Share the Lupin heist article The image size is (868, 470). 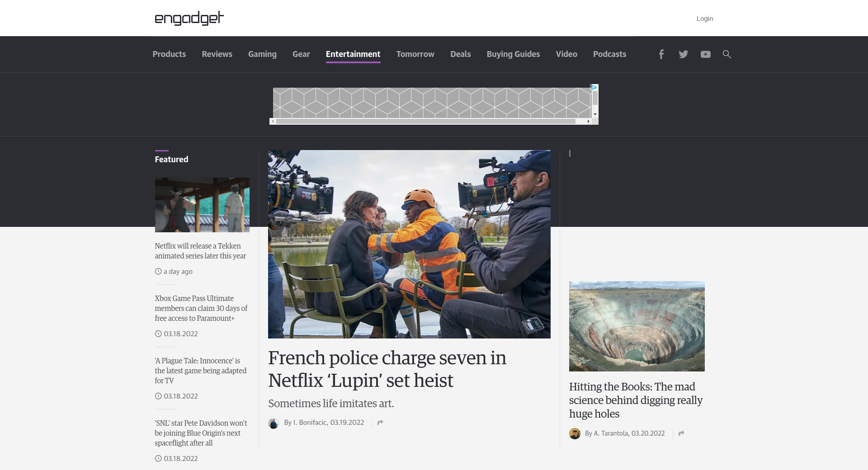[x=380, y=423]
